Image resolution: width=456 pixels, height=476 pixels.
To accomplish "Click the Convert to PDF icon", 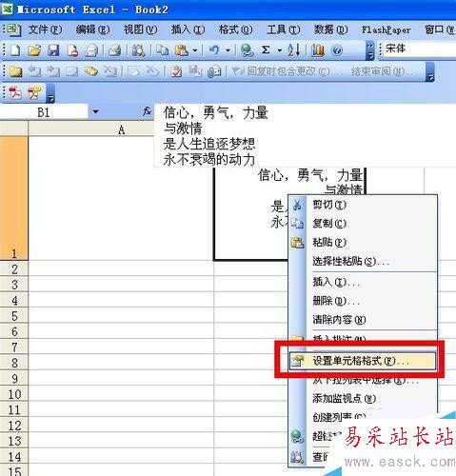I will [x=15, y=93].
